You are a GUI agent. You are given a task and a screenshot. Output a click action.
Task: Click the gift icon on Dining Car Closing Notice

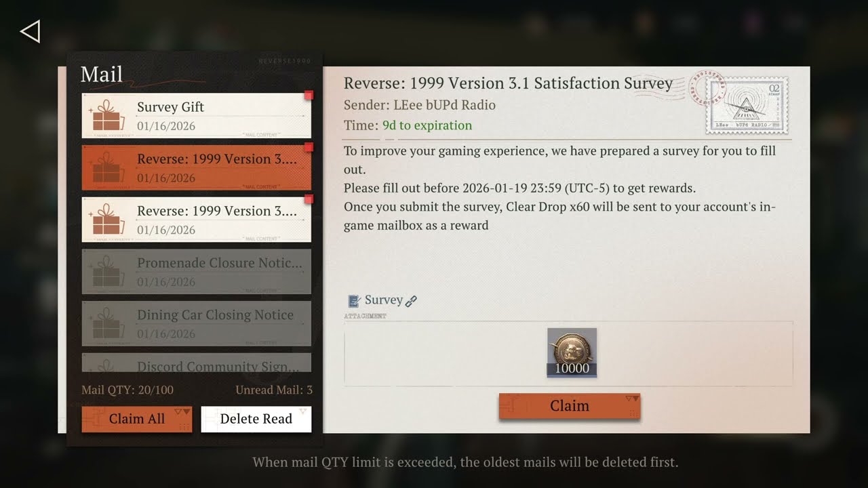(106, 324)
